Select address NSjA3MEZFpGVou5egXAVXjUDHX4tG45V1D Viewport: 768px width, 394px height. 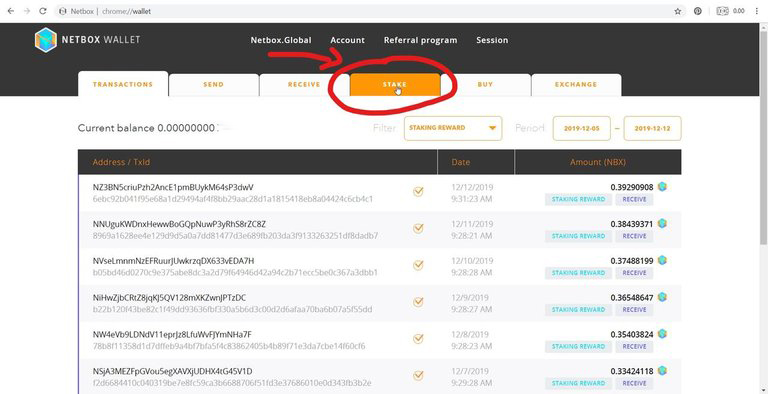[x=172, y=371]
